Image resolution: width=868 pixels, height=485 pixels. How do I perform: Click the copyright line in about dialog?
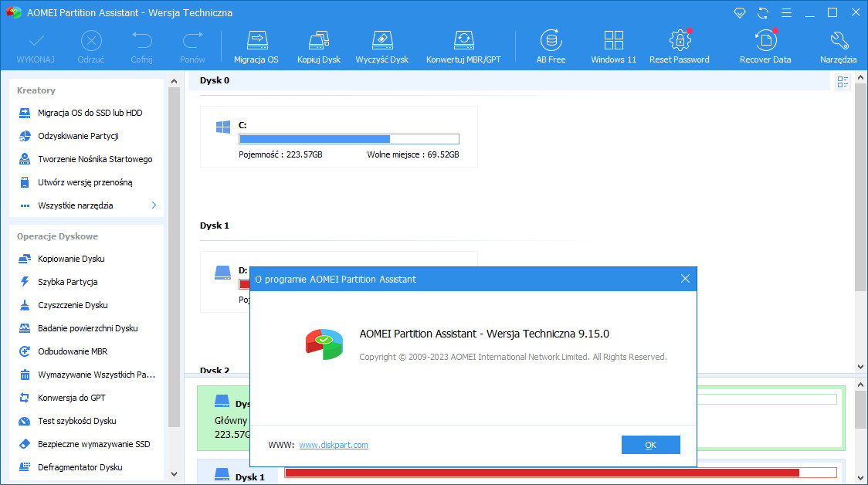pos(514,357)
